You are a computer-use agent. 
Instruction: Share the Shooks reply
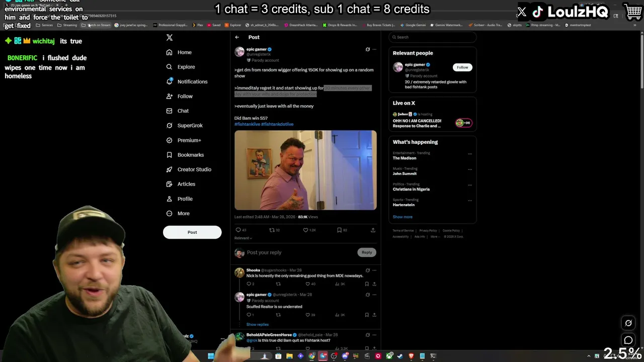click(374, 284)
